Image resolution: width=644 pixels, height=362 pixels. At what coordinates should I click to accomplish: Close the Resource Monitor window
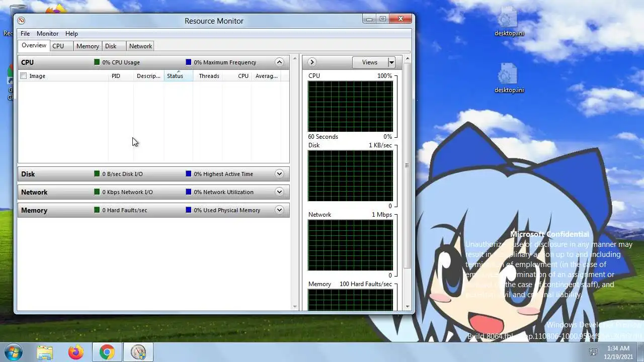point(401,19)
